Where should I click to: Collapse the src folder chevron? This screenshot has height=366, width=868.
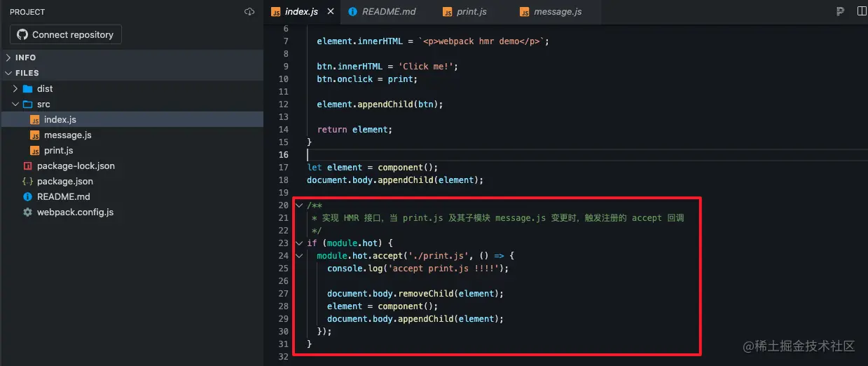[x=15, y=104]
